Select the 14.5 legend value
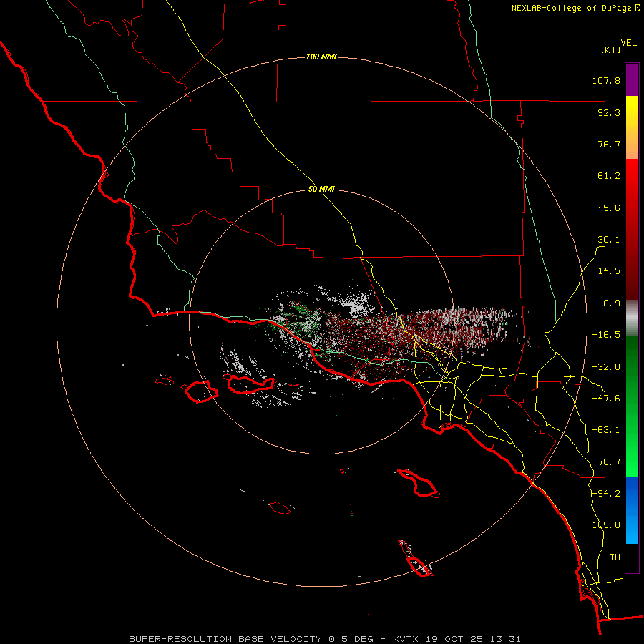 tap(609, 271)
